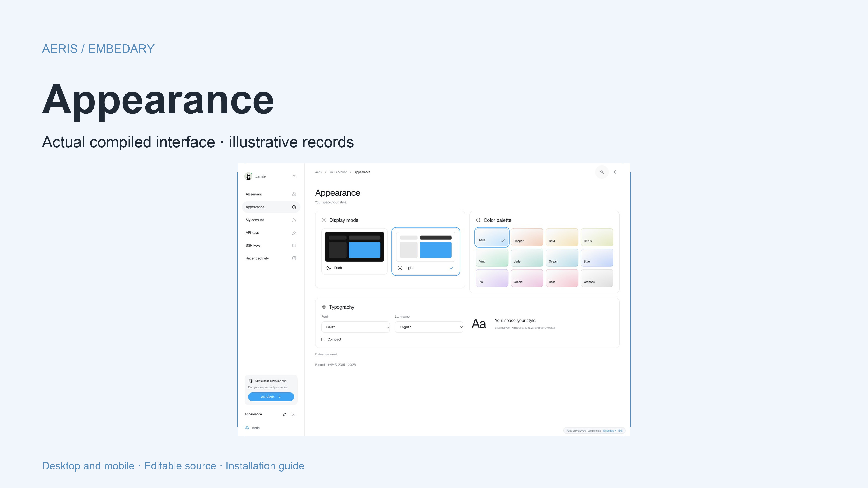The width and height of the screenshot is (868, 488).
Task: Open Recent activity in sidebar
Action: (271, 258)
